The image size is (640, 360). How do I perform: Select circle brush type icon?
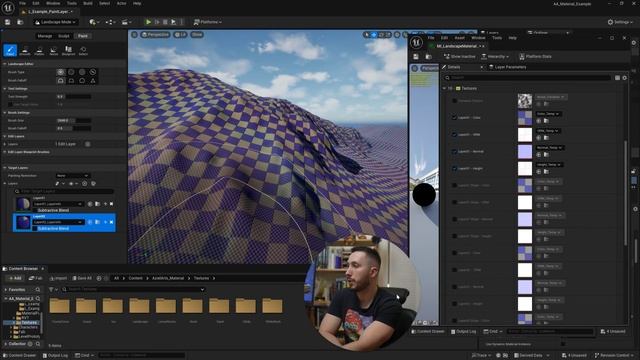pos(61,72)
